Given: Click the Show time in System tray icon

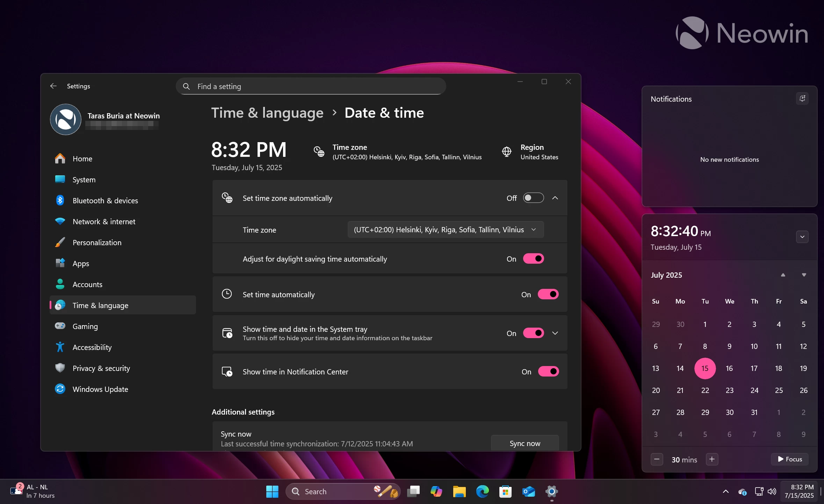Looking at the screenshot, I should [x=227, y=333].
